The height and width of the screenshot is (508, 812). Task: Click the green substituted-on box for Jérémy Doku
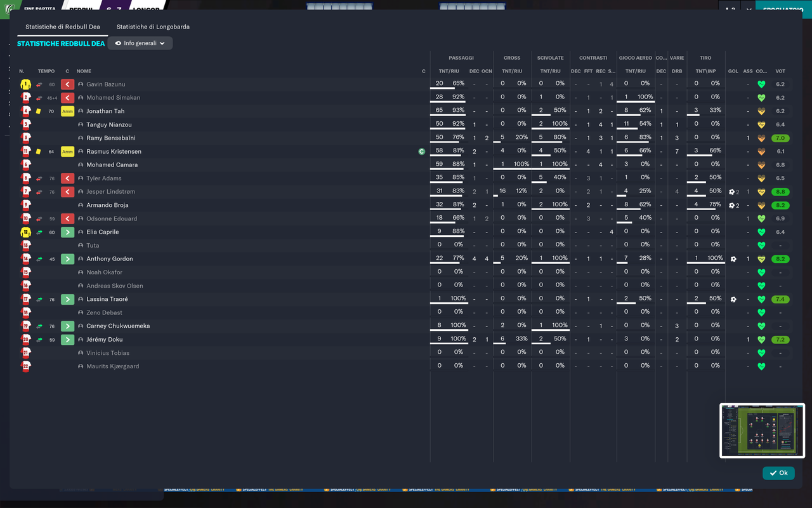[68, 340]
